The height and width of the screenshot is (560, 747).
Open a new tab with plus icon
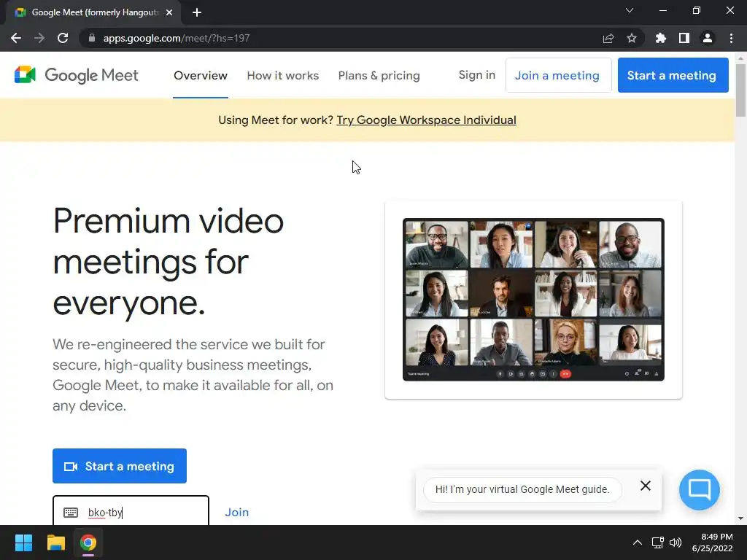click(197, 13)
